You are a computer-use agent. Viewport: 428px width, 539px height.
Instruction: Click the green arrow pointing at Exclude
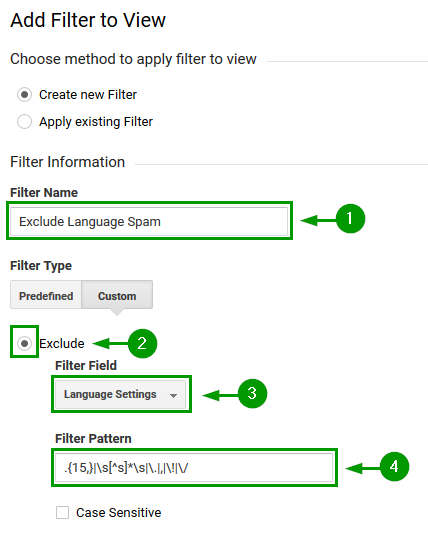point(110,343)
